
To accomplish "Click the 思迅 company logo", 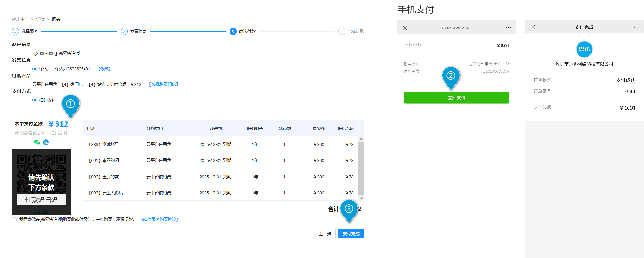I will [x=584, y=49].
